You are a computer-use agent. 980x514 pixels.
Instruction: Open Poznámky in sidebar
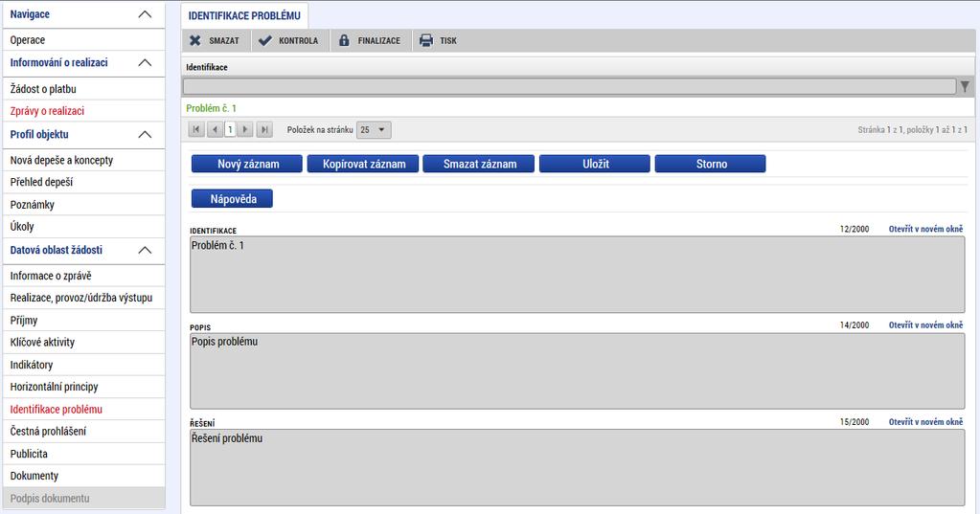coord(83,204)
